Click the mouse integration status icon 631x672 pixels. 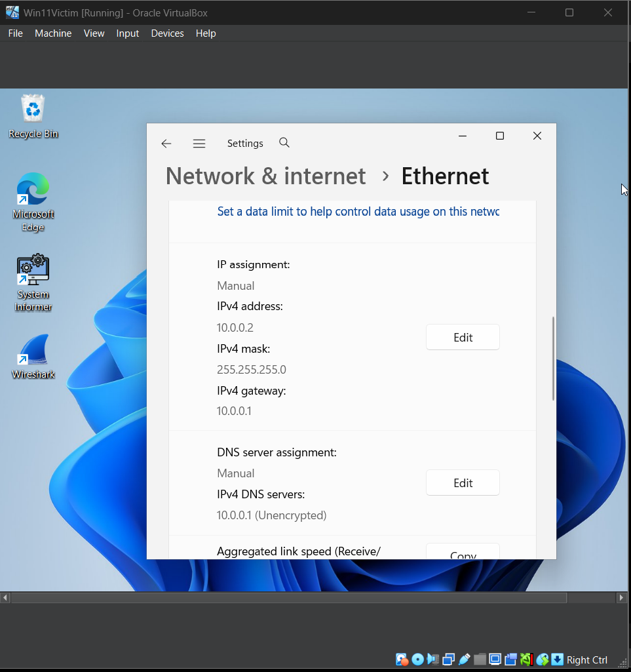point(543,659)
